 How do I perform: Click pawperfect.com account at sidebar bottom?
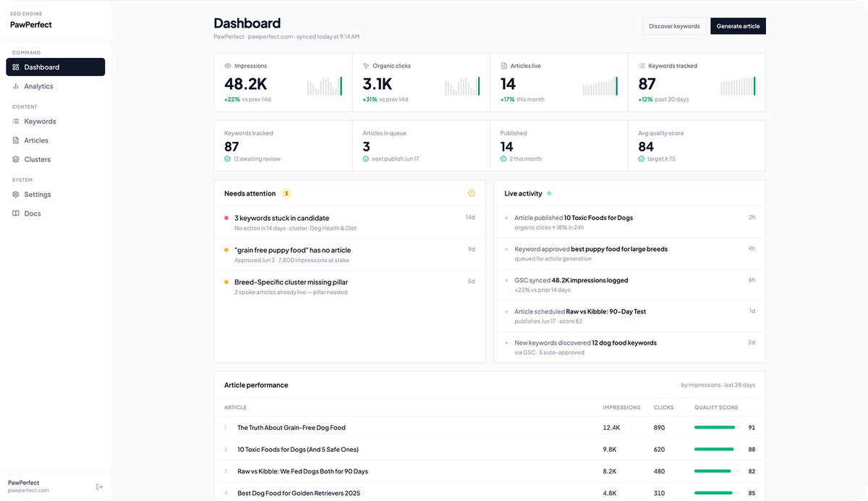tap(29, 490)
